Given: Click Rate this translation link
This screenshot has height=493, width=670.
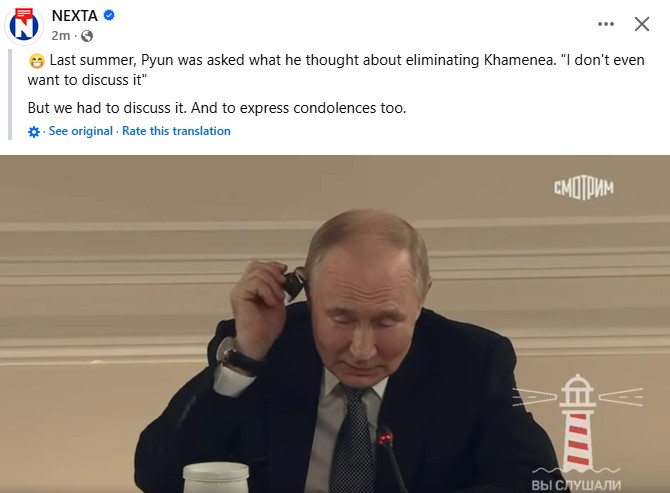Looking at the screenshot, I should pyautogui.click(x=176, y=131).
